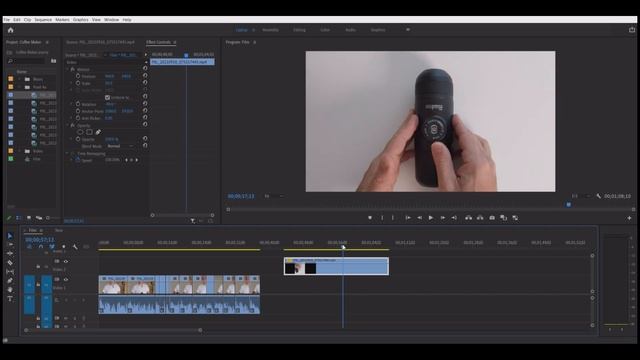Click the New Bin folder icon in Project panel
Screen dimensions: 640x360
click(53, 61)
